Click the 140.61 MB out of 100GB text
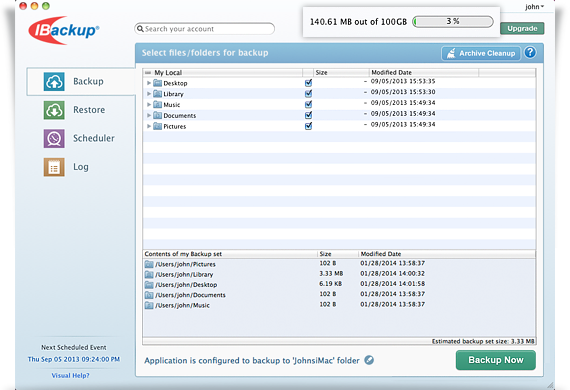The height and width of the screenshot is (390, 570). (x=358, y=22)
